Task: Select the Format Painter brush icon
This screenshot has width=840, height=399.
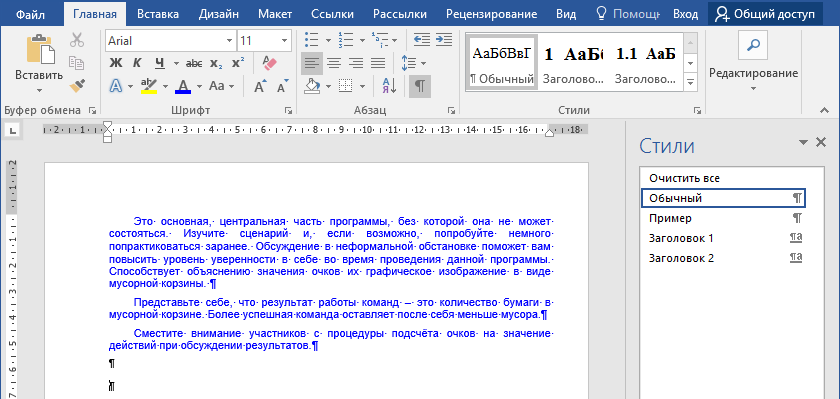Action: (77, 85)
